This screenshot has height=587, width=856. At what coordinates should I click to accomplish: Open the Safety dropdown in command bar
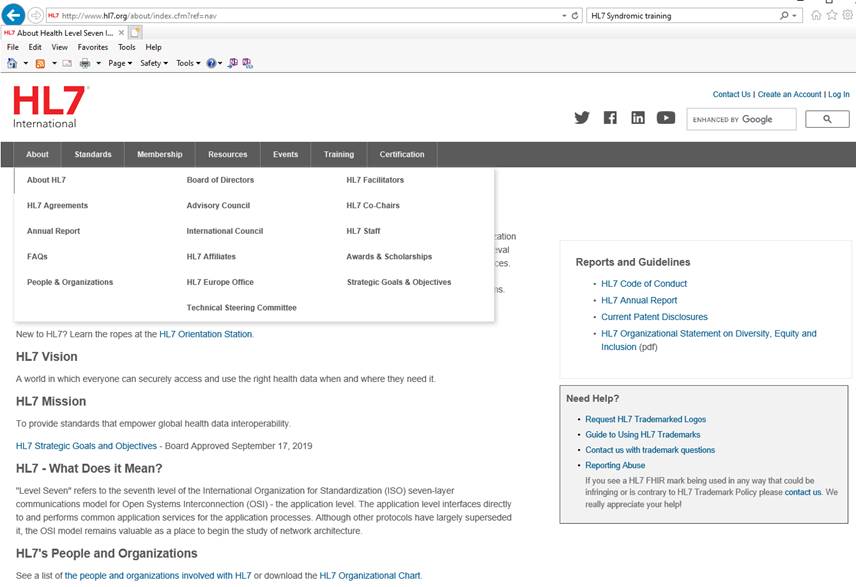pyautogui.click(x=154, y=63)
